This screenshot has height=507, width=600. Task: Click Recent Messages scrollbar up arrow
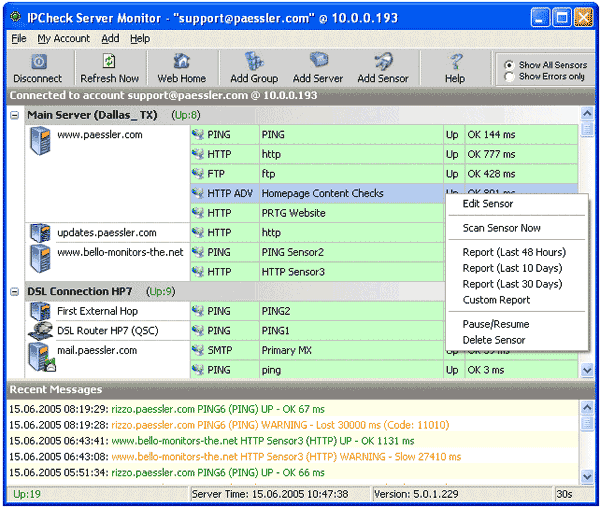(x=587, y=407)
